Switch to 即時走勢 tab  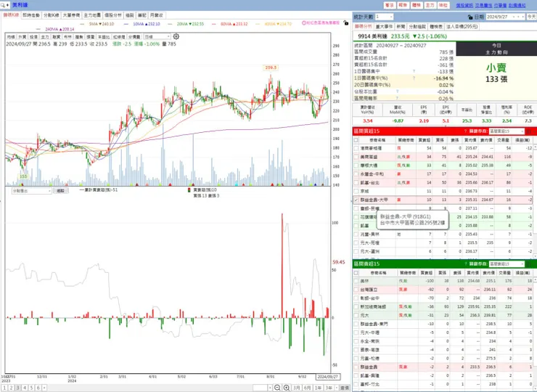pos(31,15)
